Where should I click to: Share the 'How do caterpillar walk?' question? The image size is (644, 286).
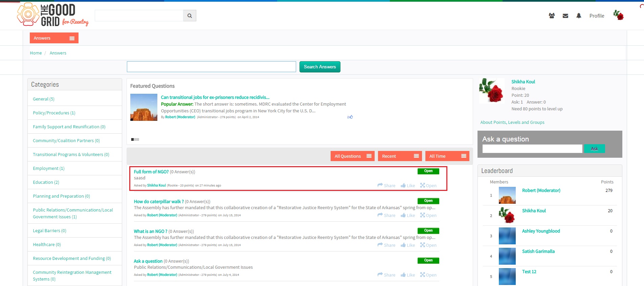click(x=386, y=215)
